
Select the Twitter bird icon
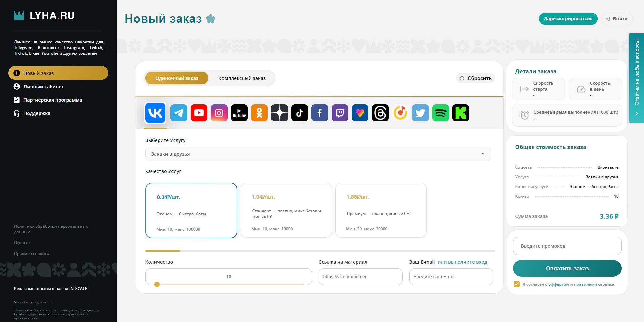[x=420, y=113]
